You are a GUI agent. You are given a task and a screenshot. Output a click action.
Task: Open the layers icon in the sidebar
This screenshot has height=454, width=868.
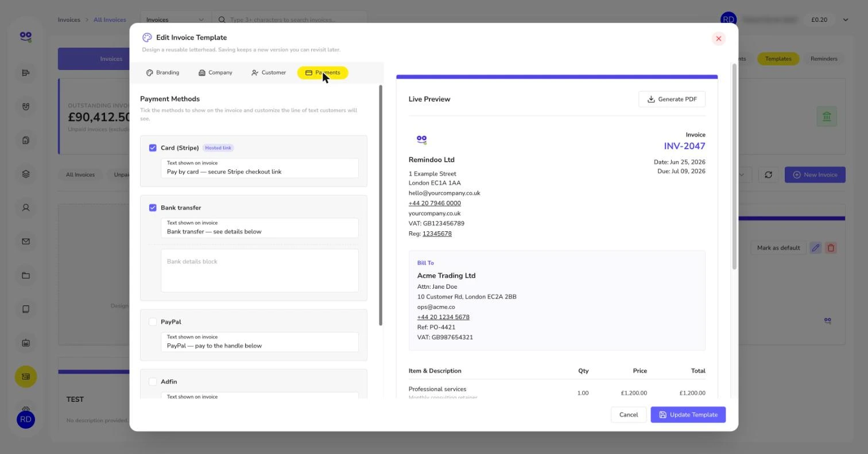pos(26,174)
